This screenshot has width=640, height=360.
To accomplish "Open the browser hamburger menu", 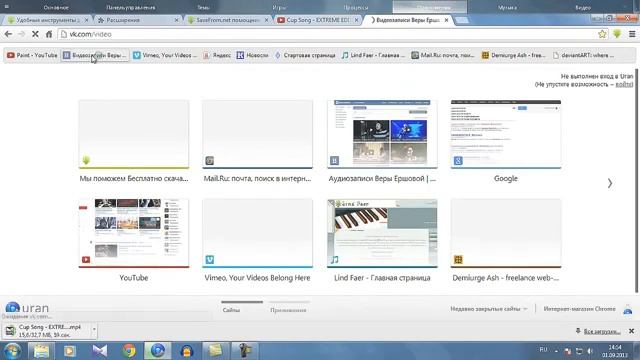I will [632, 34].
